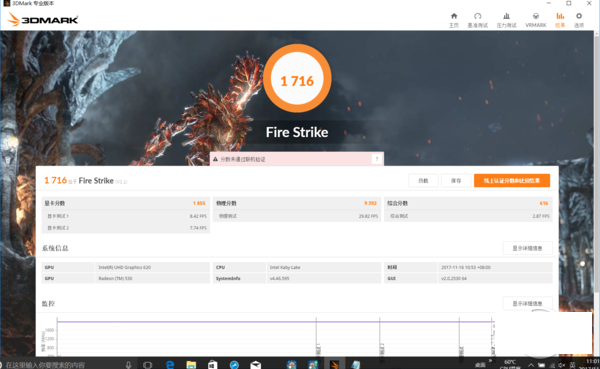Show details for System Info (系统信息)
This screenshot has height=369, width=600.
pos(527,248)
